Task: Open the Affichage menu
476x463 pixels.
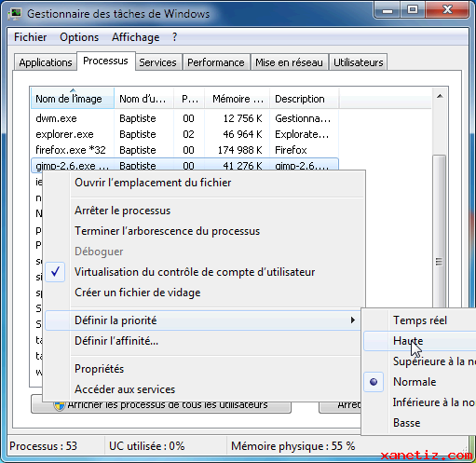Action: pos(136,37)
